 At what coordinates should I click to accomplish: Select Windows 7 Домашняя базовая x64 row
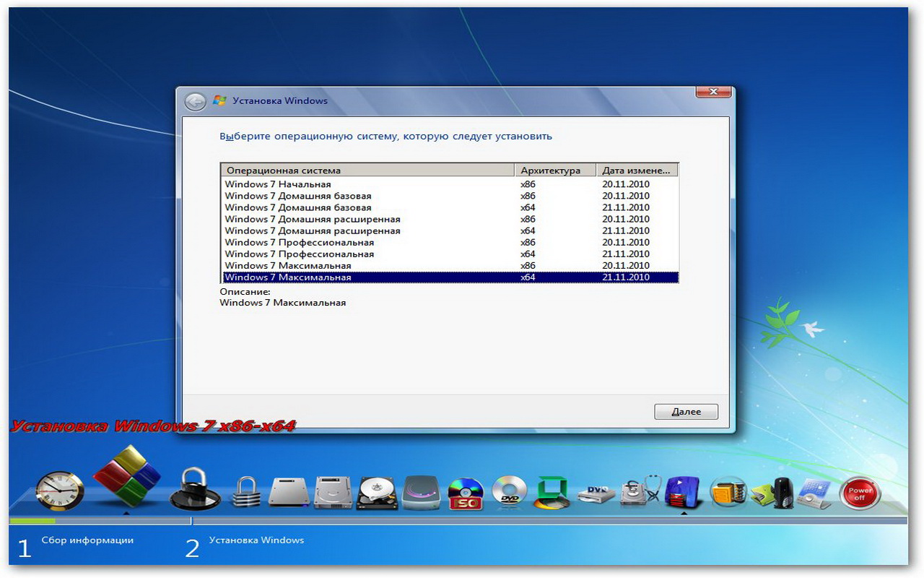point(450,207)
